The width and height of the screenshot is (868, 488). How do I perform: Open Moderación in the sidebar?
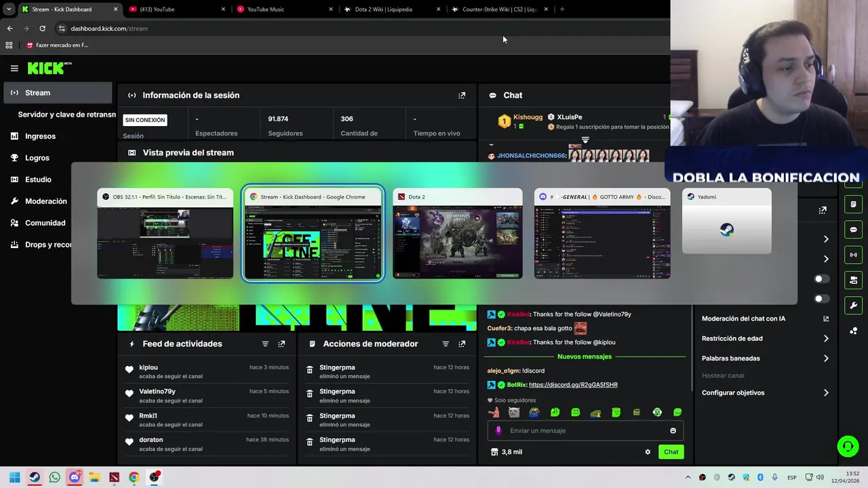point(46,201)
